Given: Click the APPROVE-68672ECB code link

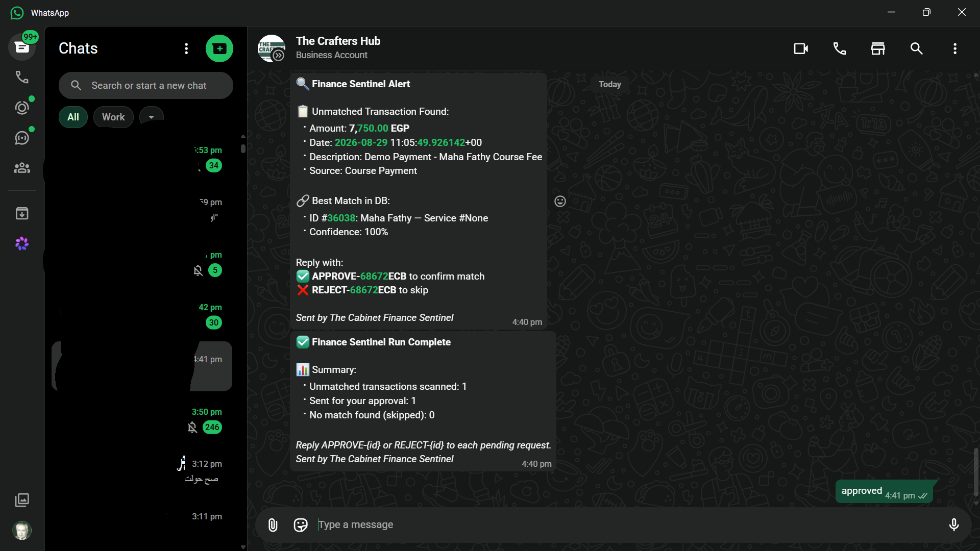Looking at the screenshot, I should point(374,276).
